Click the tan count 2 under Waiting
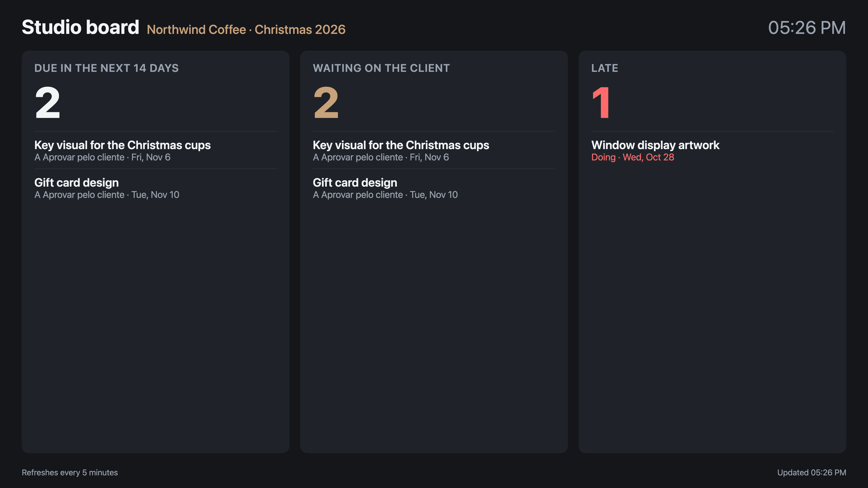The width and height of the screenshot is (868, 488). [x=326, y=102]
